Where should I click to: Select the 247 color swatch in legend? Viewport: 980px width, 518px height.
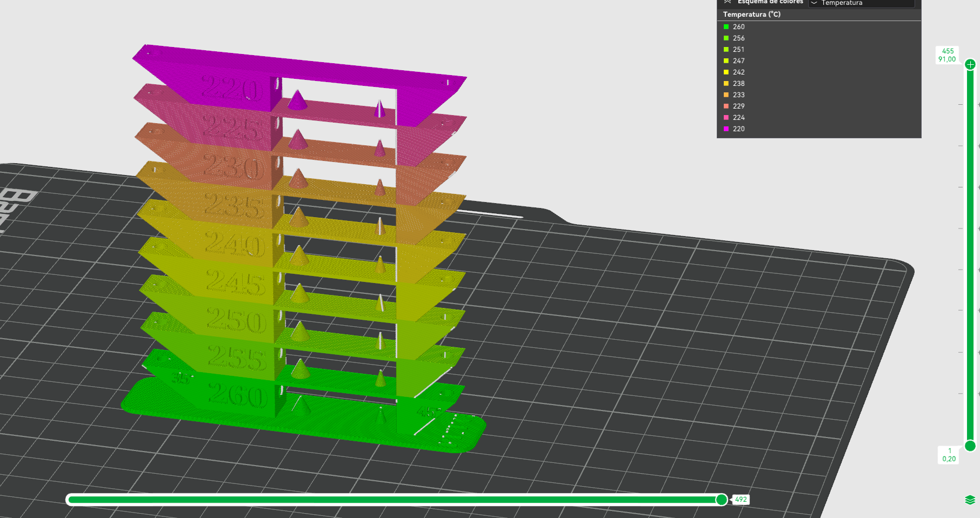point(726,60)
